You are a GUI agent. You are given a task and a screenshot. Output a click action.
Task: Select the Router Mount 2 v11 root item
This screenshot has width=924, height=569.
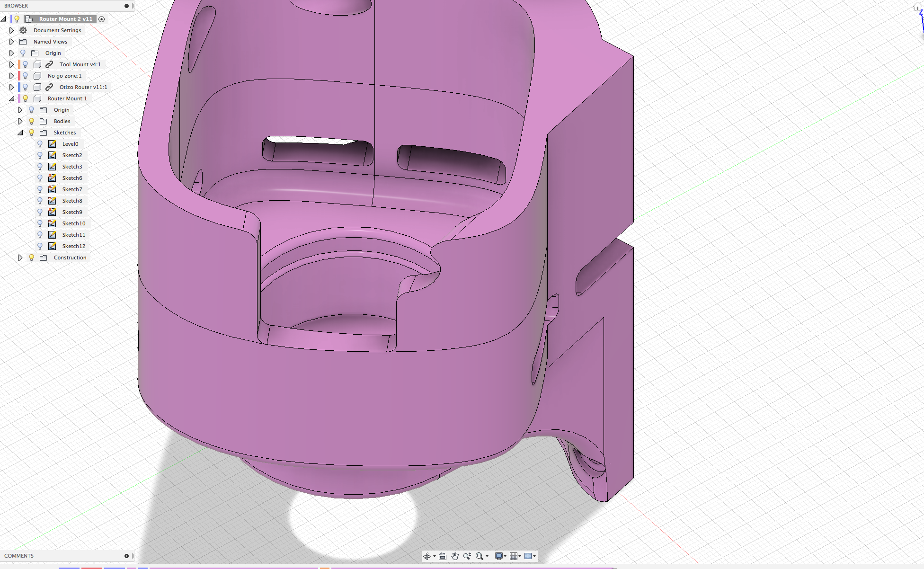tap(66, 19)
